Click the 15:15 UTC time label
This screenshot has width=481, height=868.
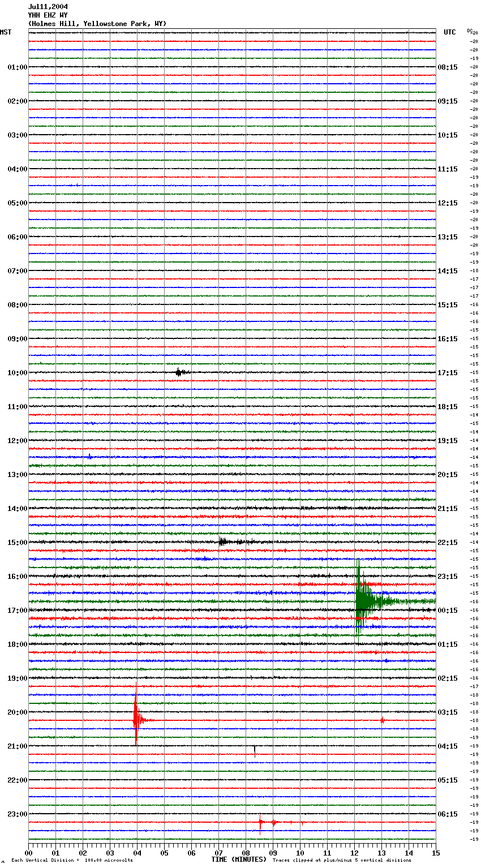tap(448, 305)
